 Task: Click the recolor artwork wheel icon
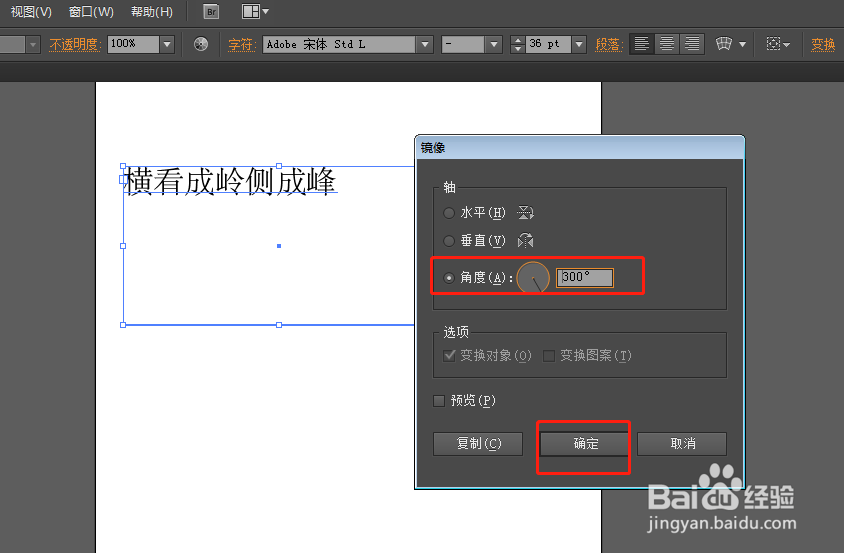[x=201, y=44]
